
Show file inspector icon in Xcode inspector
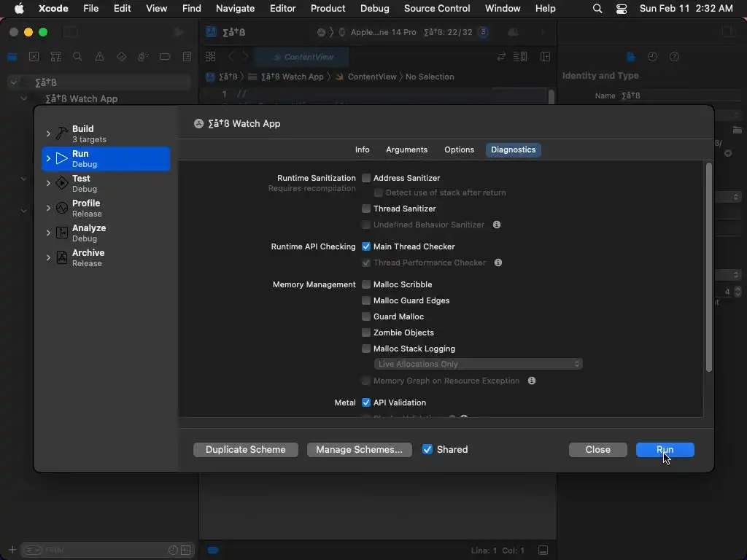(631, 57)
